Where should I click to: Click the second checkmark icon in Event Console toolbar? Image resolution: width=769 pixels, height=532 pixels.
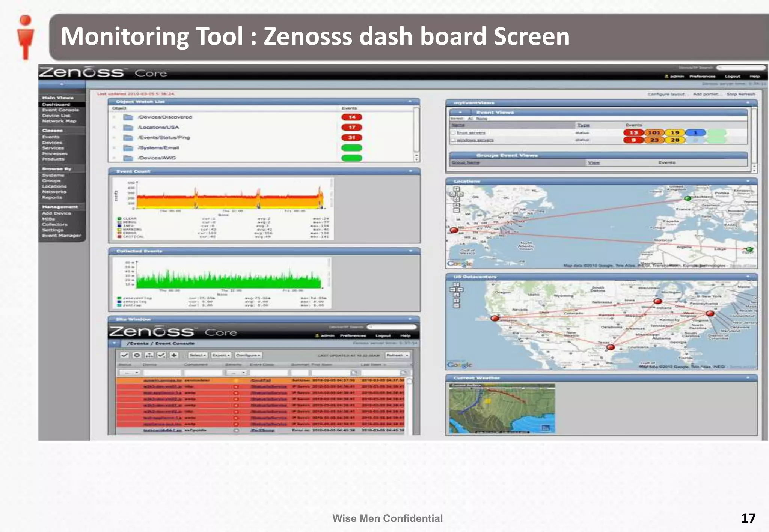tap(161, 355)
